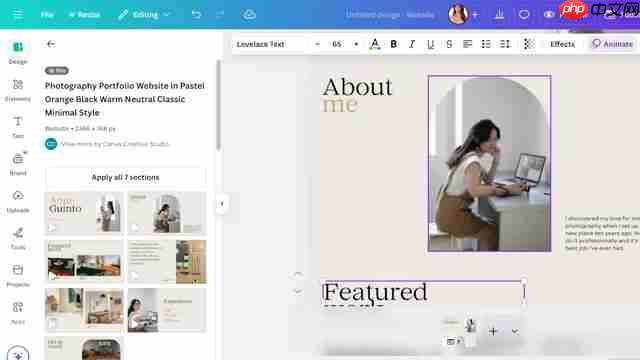Open the Brand tab in sidebar
Image resolution: width=640 pixels, height=360 pixels.
[18, 164]
